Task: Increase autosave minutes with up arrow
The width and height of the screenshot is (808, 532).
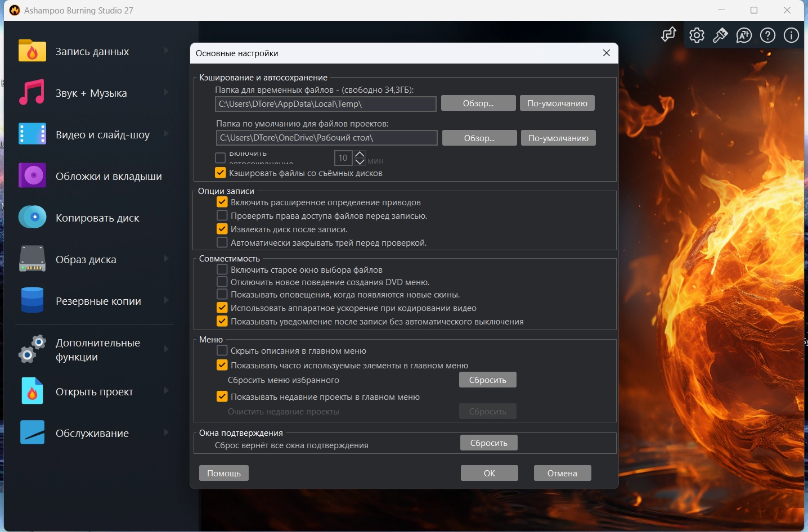Action: (360, 154)
